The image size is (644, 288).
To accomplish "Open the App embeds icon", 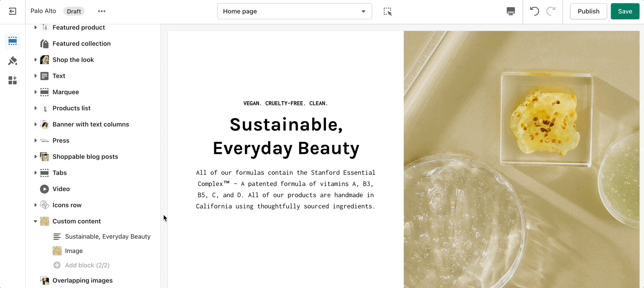I will click(13, 81).
